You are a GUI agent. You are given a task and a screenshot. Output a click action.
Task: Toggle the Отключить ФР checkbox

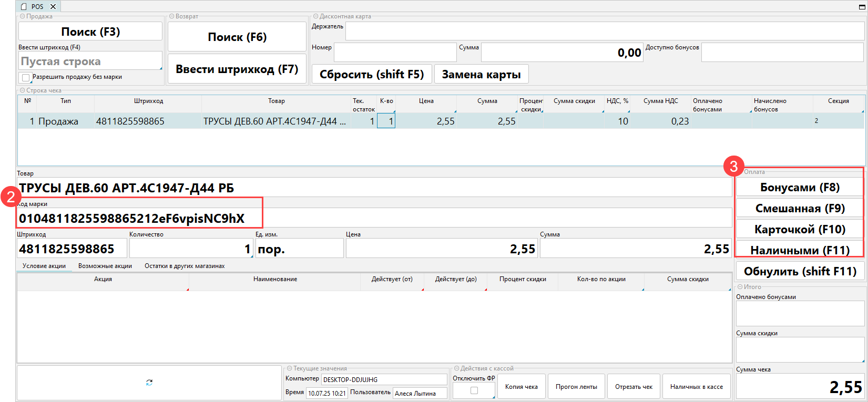pos(474,390)
